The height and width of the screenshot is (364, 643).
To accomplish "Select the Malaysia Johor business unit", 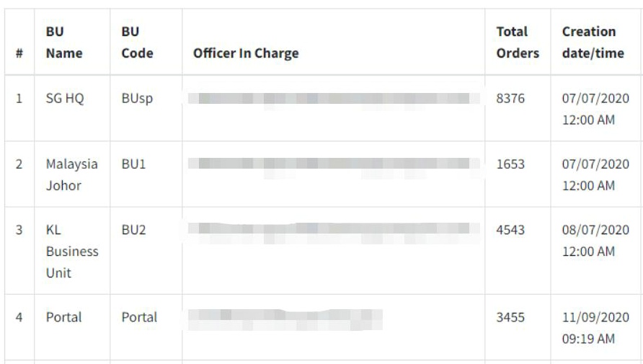I will pos(72,174).
